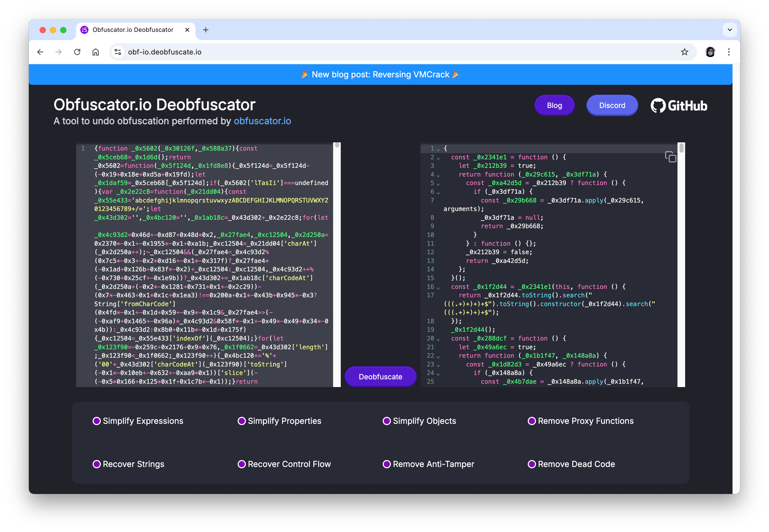Bookmark this page with the star icon
Image resolution: width=769 pixels, height=532 pixels.
click(x=684, y=52)
